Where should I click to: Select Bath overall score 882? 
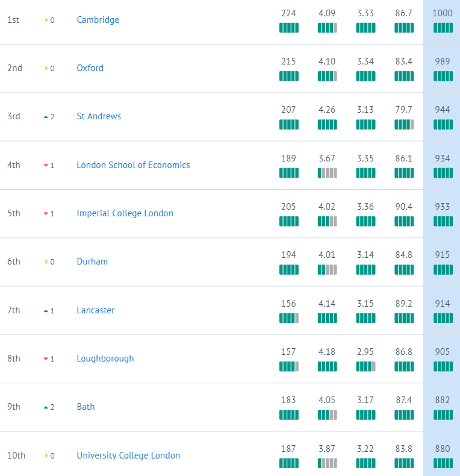[x=443, y=400]
